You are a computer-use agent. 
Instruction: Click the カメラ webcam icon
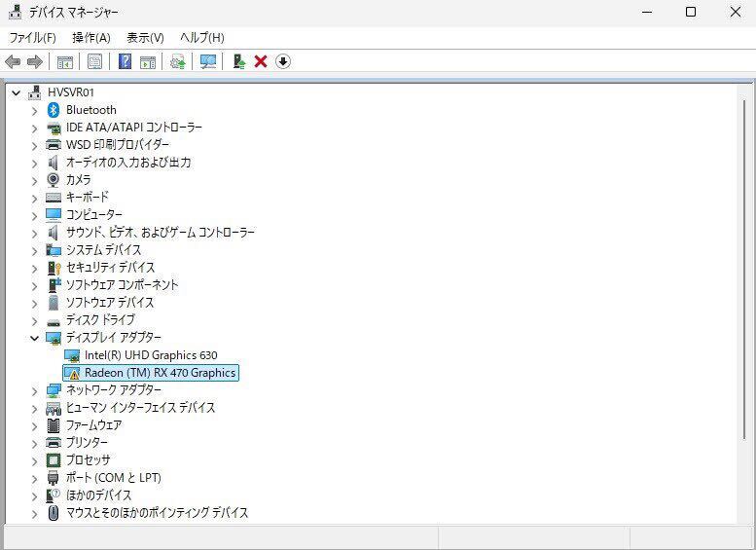point(54,179)
